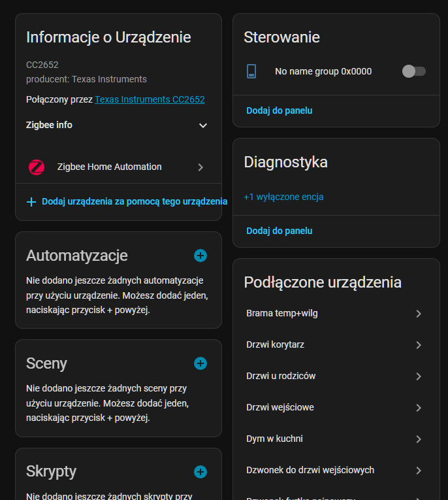448x500 pixels.
Task: Open Brama temp+wilg device chevron
Action: (x=419, y=314)
